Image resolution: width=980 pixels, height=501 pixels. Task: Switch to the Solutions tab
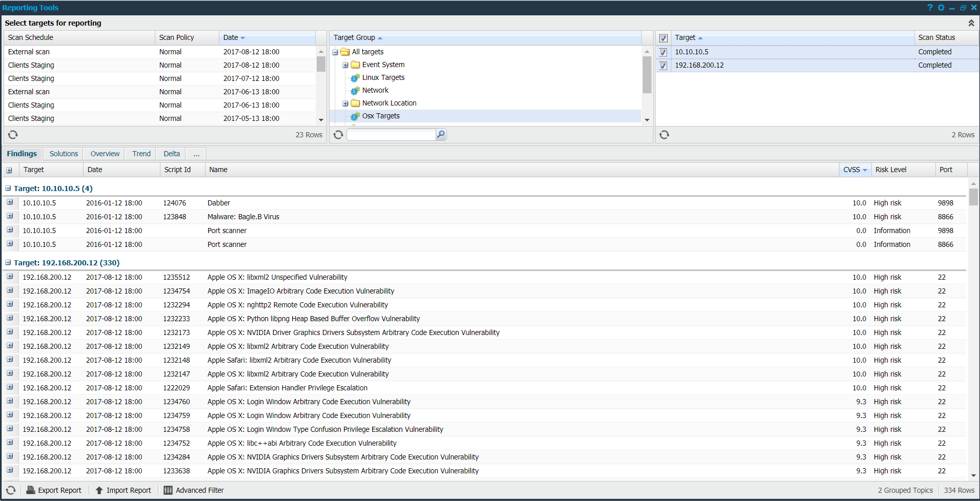point(63,154)
